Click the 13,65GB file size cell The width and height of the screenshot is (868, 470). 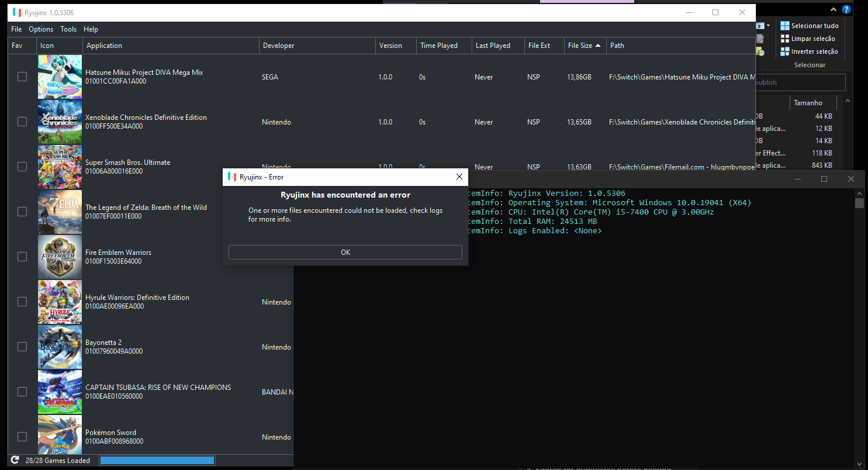(580, 122)
